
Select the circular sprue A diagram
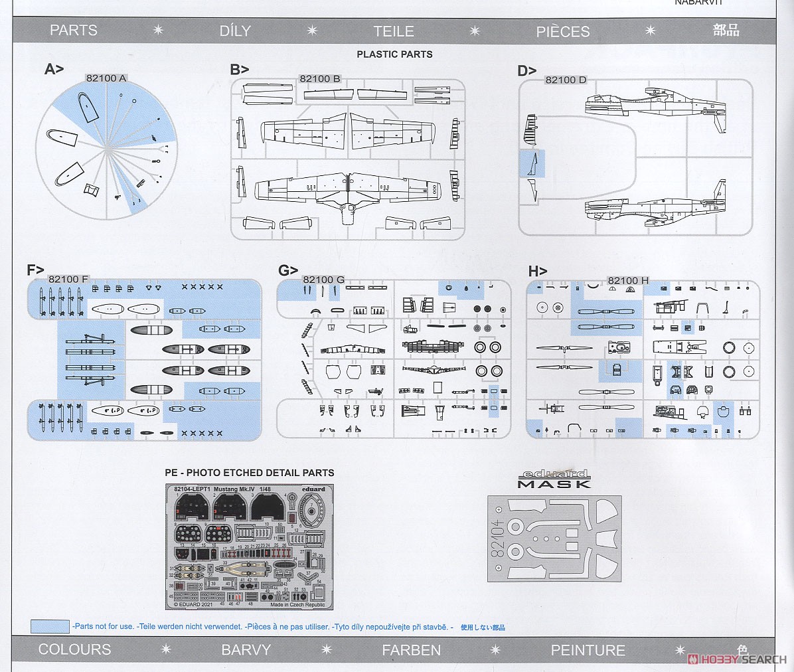(106, 150)
